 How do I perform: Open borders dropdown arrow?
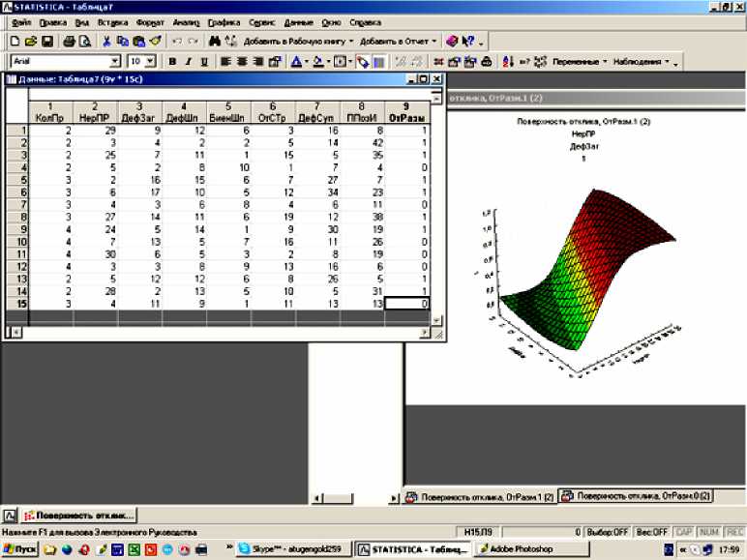point(350,62)
